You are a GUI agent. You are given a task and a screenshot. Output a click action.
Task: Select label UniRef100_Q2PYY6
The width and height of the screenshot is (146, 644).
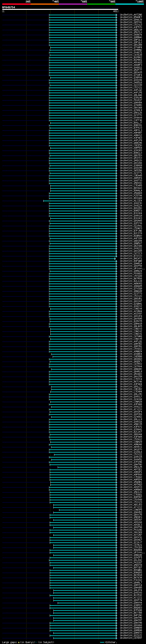click(x=131, y=223)
